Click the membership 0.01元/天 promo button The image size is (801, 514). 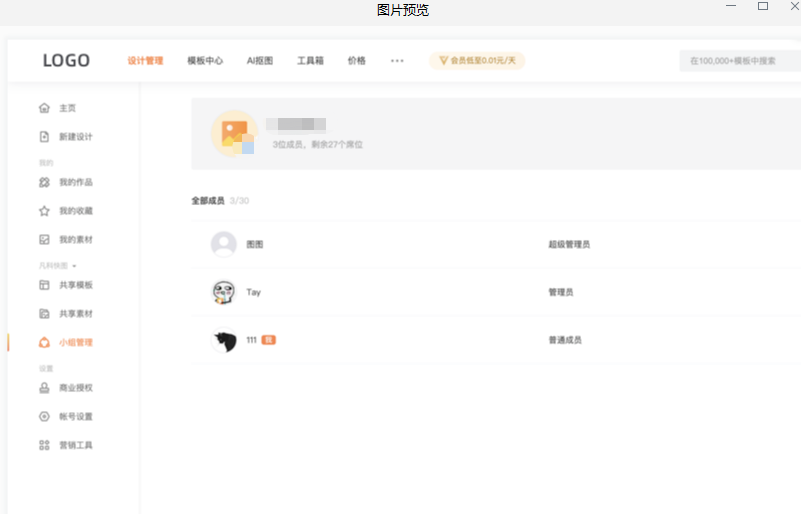pos(477,61)
